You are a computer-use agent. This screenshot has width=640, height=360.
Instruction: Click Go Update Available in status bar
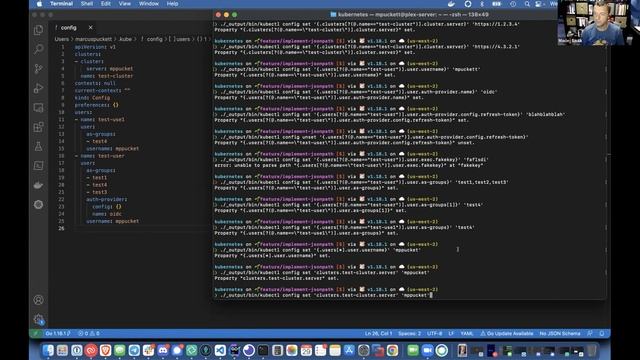tap(507, 333)
